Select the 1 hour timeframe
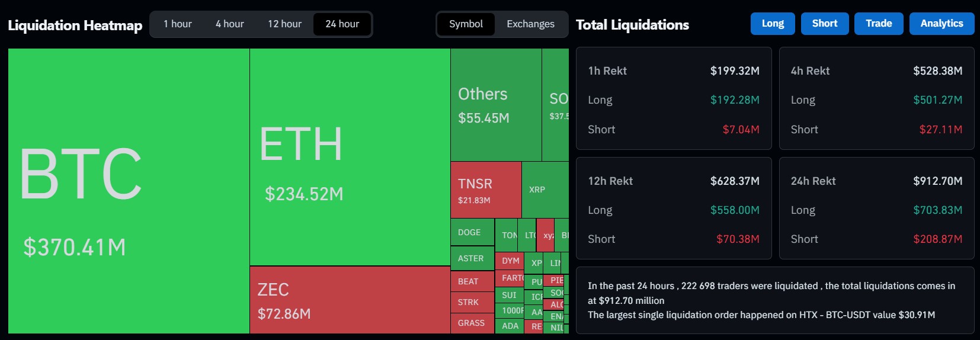 [x=178, y=24]
